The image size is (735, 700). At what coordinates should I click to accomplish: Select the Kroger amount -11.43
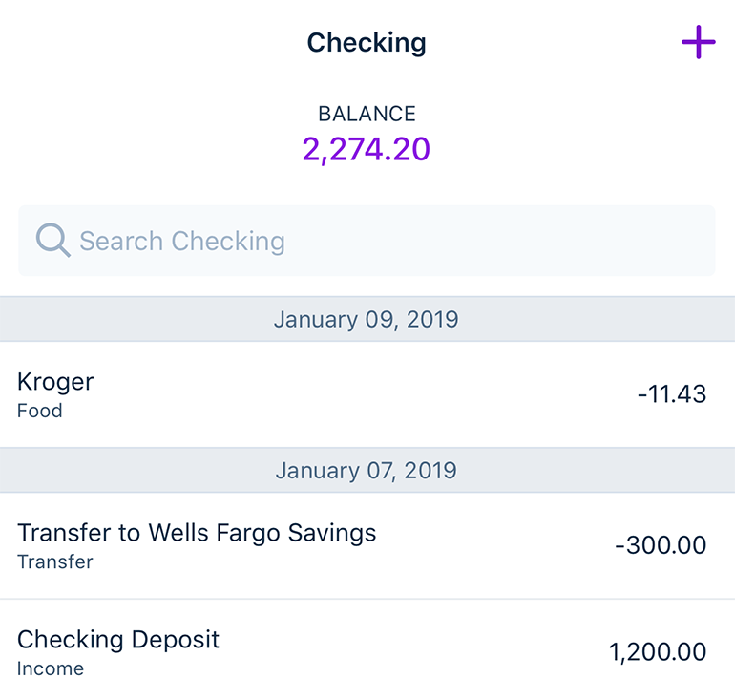pos(672,393)
